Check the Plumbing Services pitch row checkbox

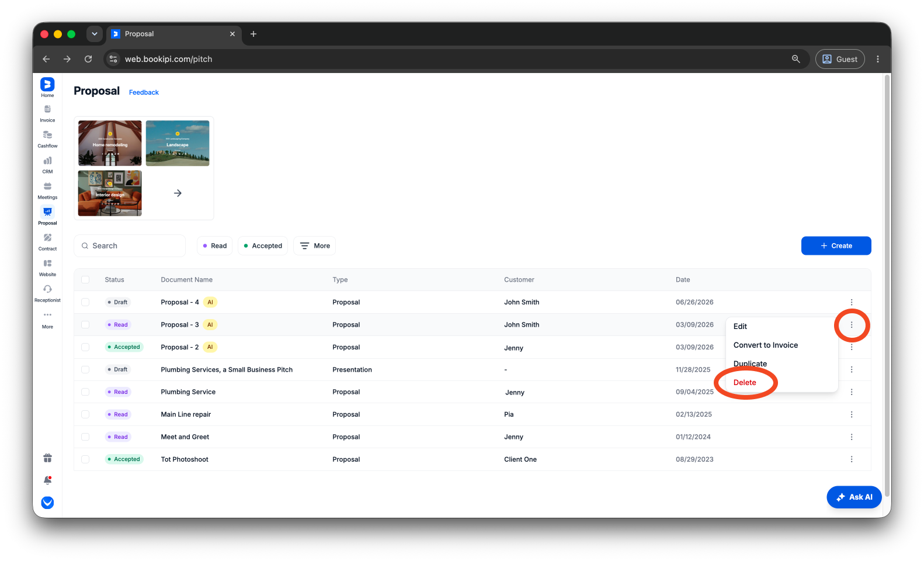pyautogui.click(x=85, y=369)
